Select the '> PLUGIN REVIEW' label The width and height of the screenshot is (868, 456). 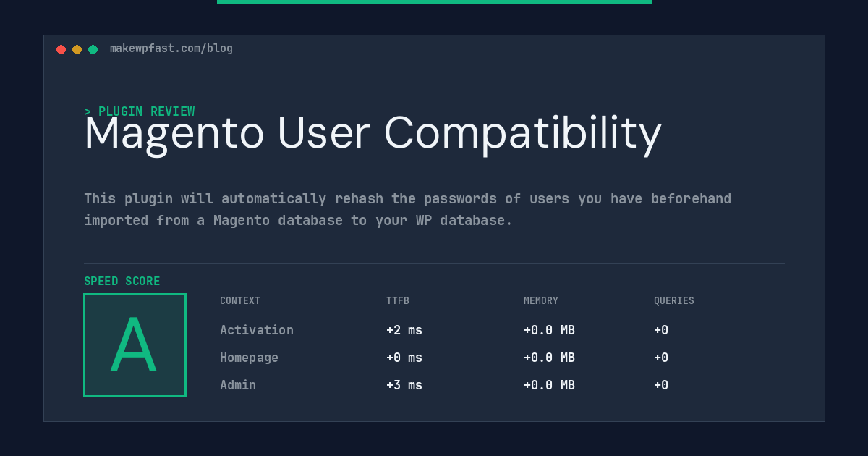[x=140, y=111]
